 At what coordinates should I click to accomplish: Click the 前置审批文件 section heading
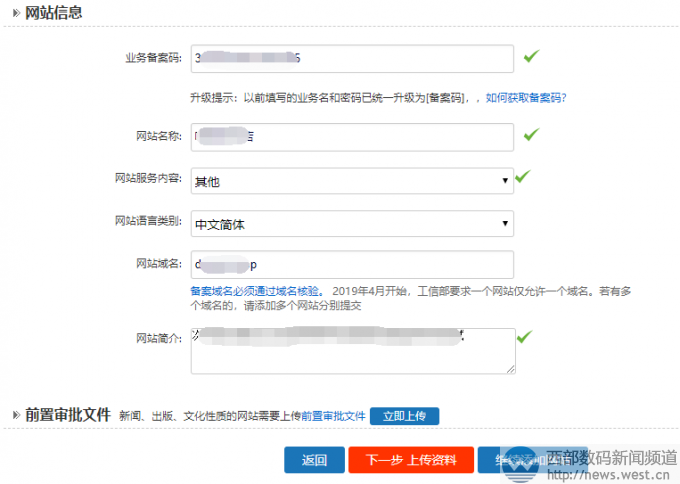pos(68,415)
